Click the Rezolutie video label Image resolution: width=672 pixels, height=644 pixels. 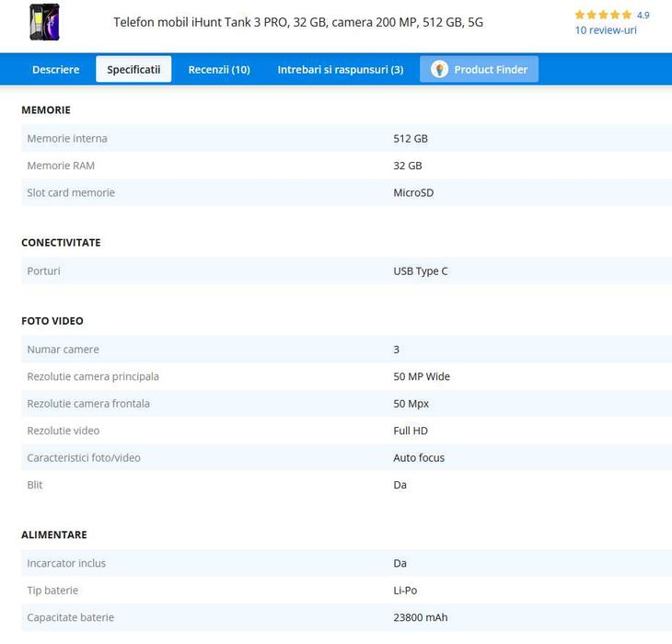64,431
